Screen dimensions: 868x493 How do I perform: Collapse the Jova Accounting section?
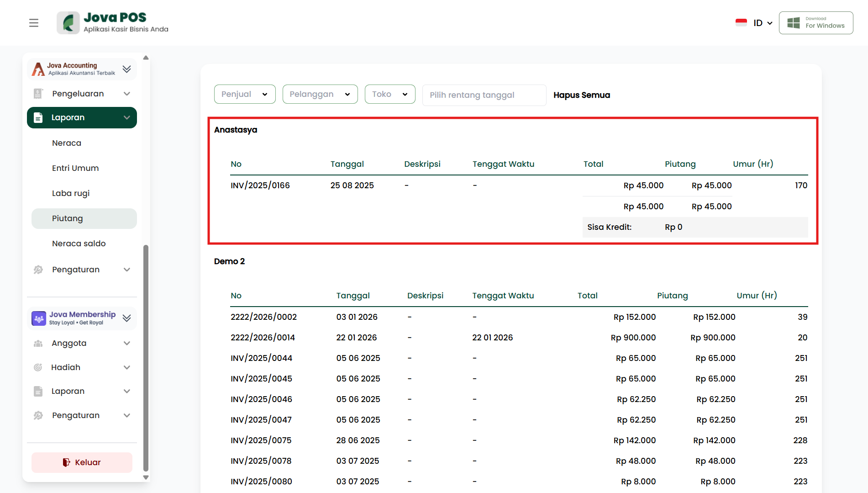pos(127,69)
